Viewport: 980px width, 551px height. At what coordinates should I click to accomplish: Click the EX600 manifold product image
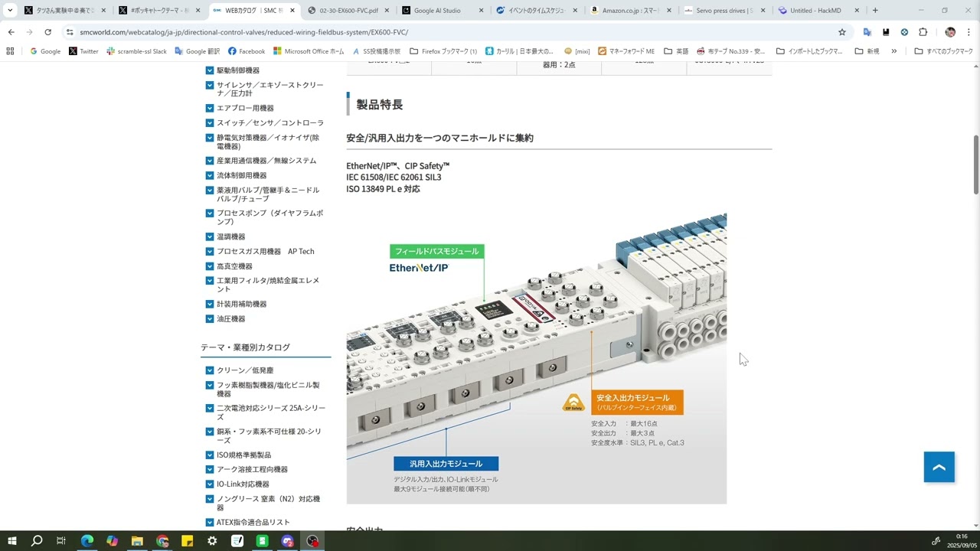536,358
